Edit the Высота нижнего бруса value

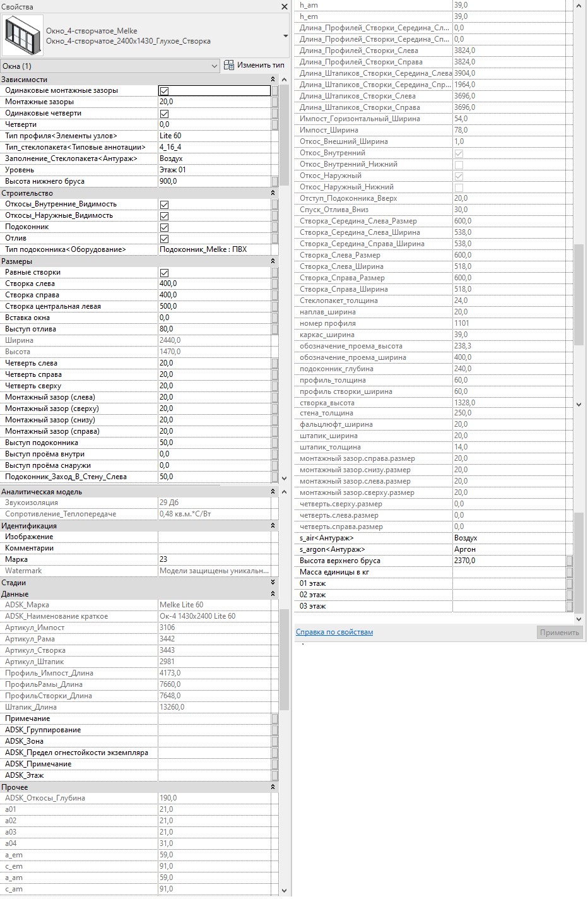pos(215,181)
